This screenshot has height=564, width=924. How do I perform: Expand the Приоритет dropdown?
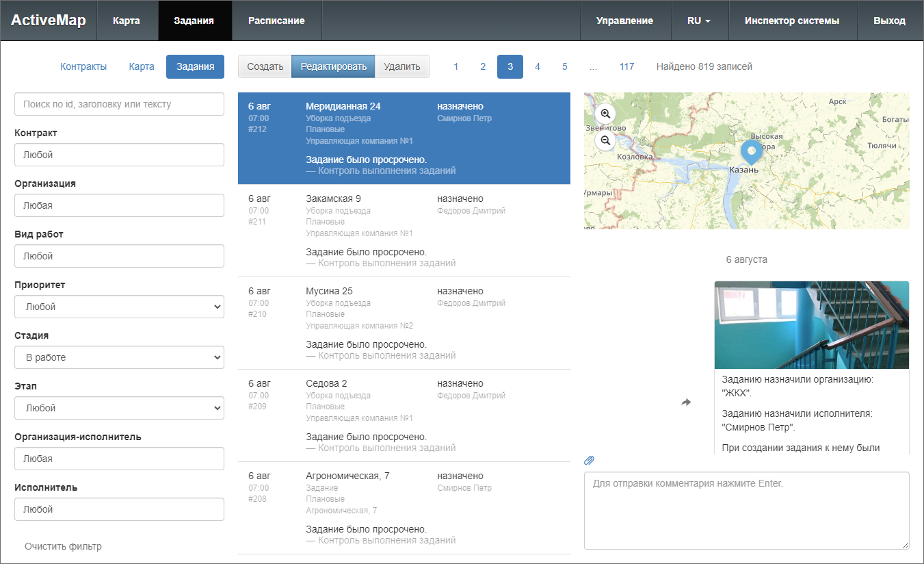pos(119,307)
